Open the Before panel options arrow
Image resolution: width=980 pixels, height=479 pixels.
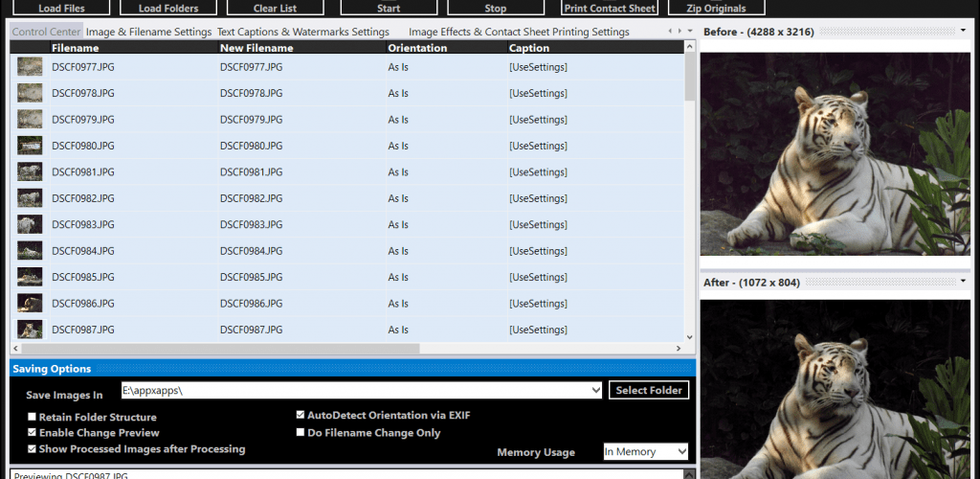click(963, 31)
